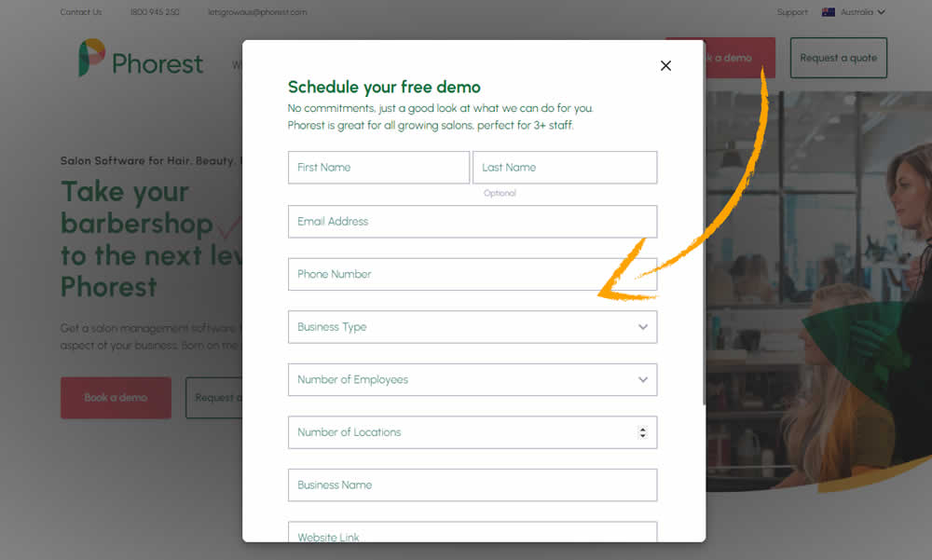Expand the Number of Employees dropdown
Viewport: 932px width, 560px height.
(x=473, y=379)
